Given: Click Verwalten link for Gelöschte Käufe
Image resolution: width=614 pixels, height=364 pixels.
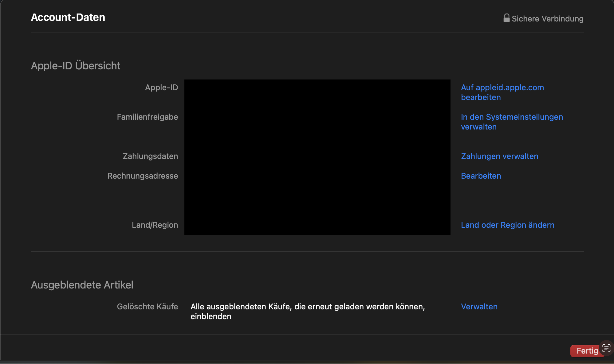Looking at the screenshot, I should point(479,307).
